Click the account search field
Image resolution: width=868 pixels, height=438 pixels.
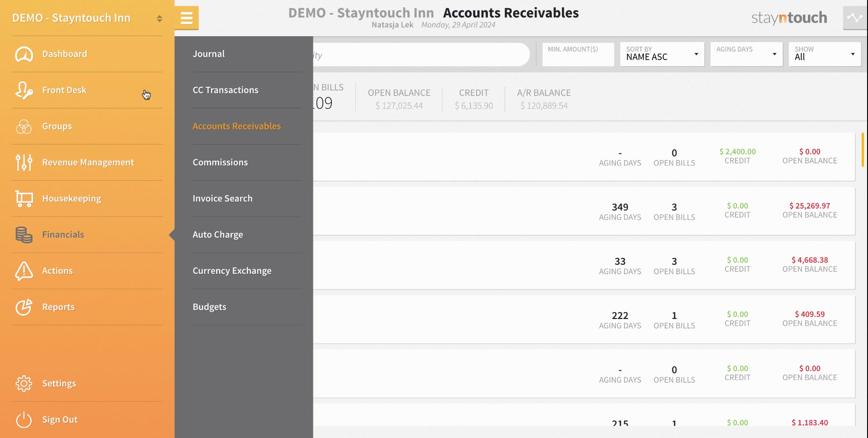(421, 55)
